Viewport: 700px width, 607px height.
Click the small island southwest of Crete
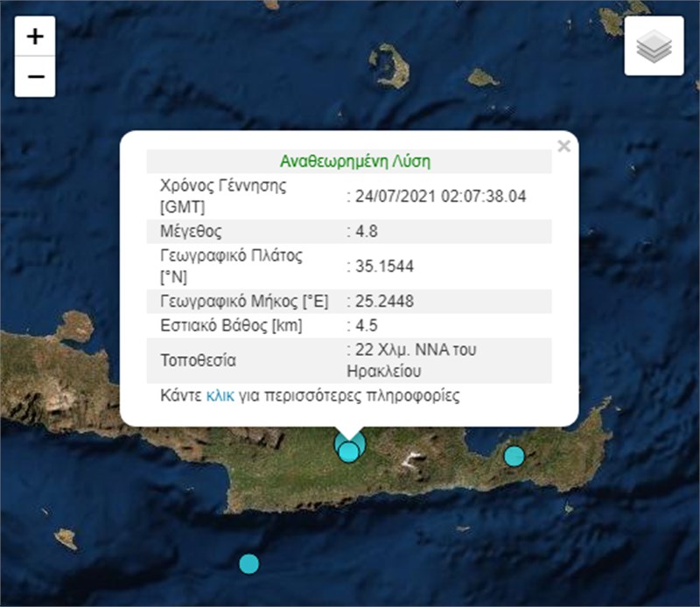coord(66,538)
